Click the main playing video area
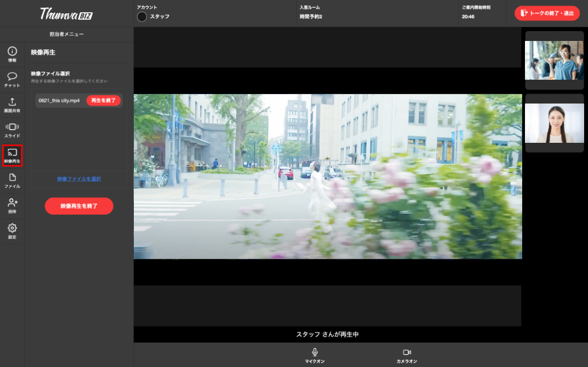Screen dimensions: 588x367 tap(327, 176)
